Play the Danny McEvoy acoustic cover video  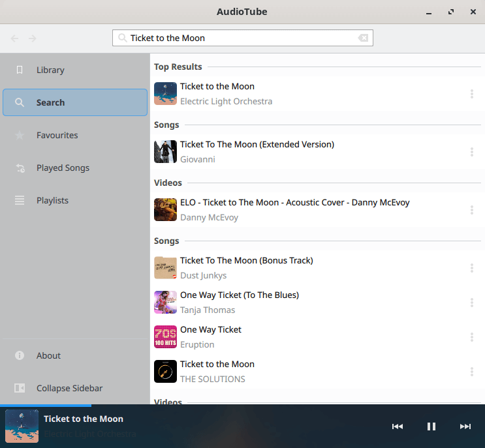317,210
